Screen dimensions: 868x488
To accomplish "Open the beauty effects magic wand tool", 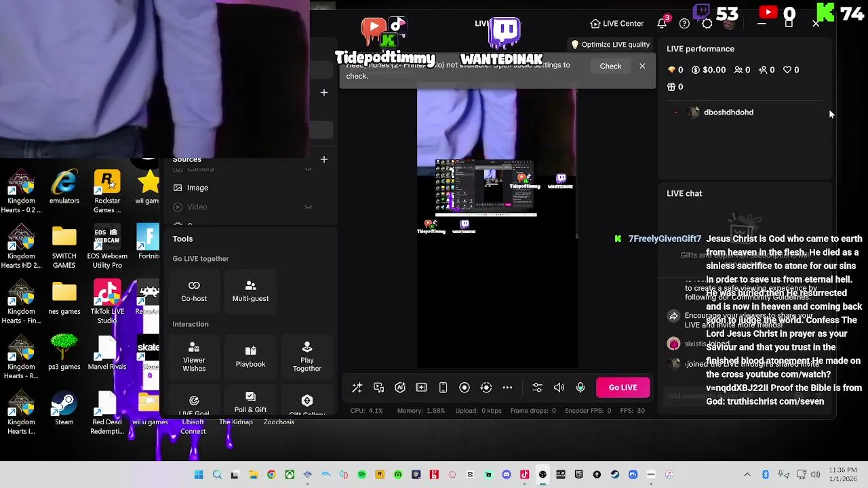I will [357, 388].
